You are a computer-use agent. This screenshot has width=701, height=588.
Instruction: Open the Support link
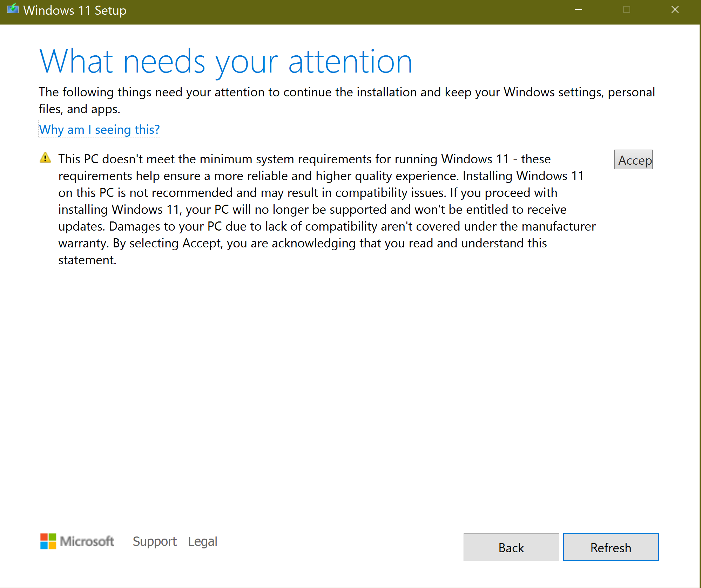(155, 541)
